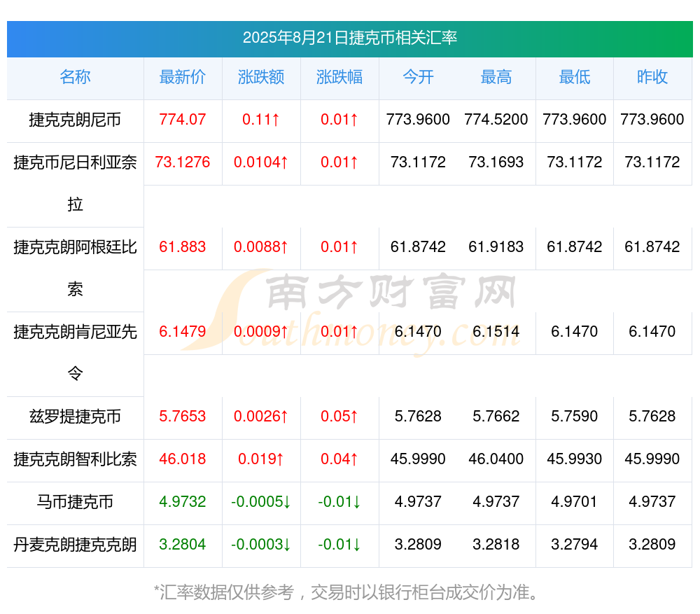Click the change amount 0.0026↑
Image resolution: width=700 pixels, height=614 pixels.
(261, 416)
